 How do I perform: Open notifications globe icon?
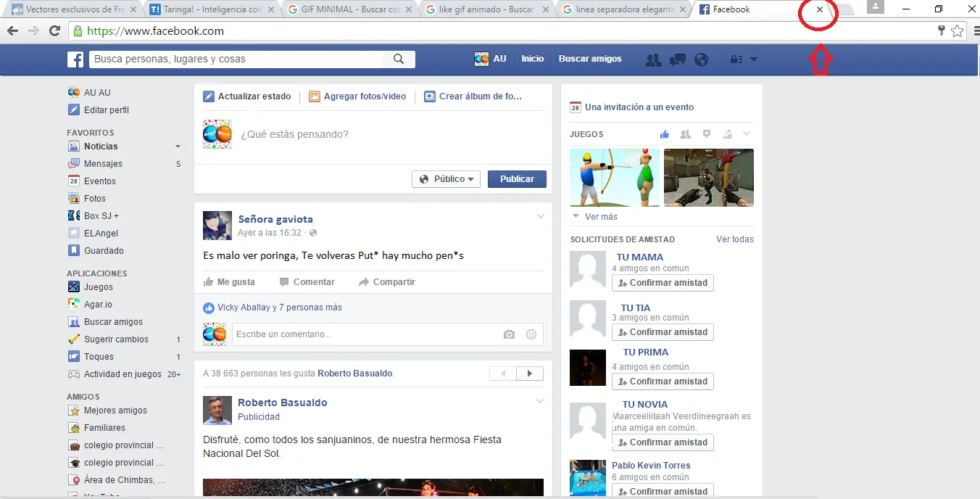tap(701, 59)
